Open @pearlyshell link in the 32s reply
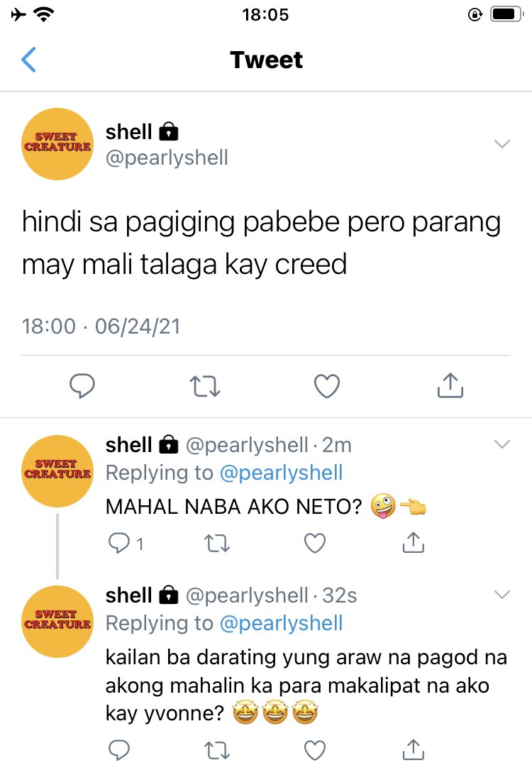Image resolution: width=532 pixels, height=775 pixels. [x=281, y=623]
